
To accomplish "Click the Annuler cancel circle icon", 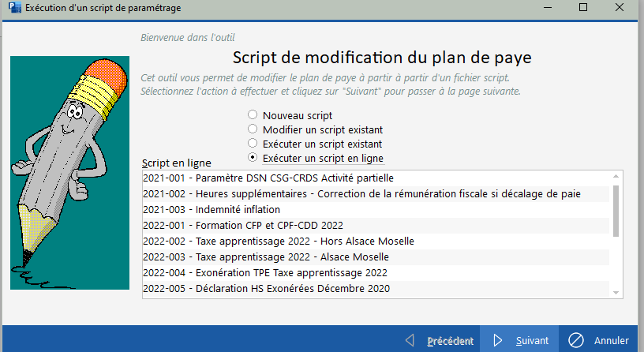I will click(576, 340).
